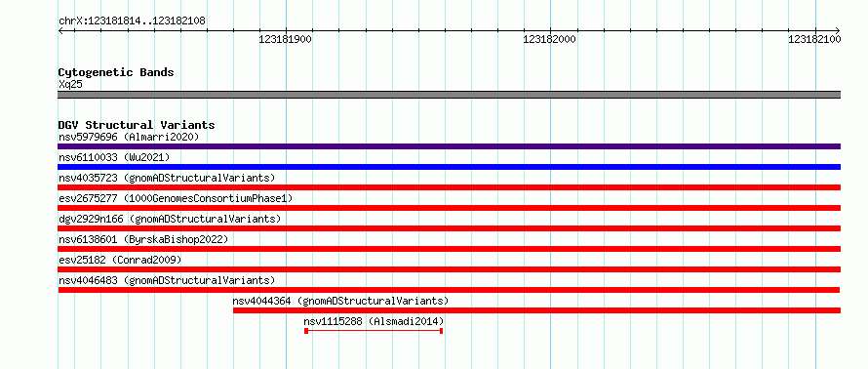Select red bar under nsv4046483
This screenshot has height=369, width=868.
449,290
